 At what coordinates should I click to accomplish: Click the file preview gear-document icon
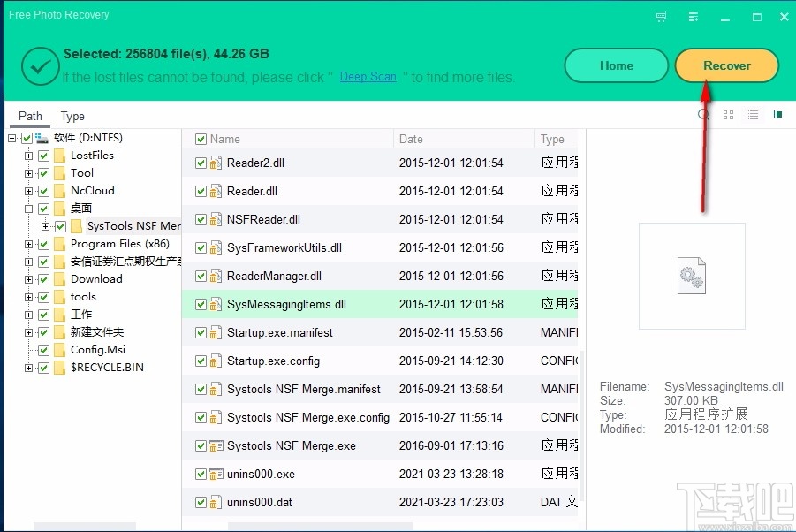693,276
